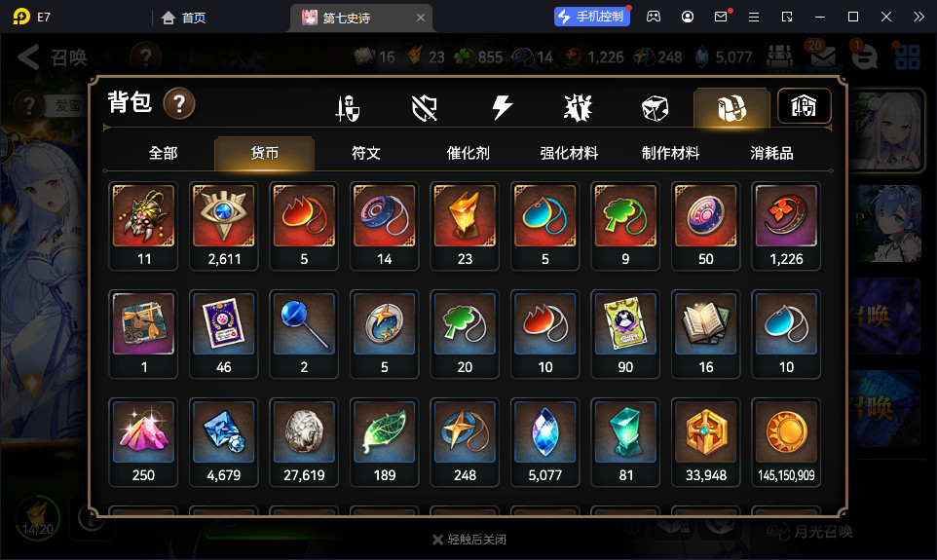Open the 催化剂 tab
Screen dimensions: 937x560
468,154
